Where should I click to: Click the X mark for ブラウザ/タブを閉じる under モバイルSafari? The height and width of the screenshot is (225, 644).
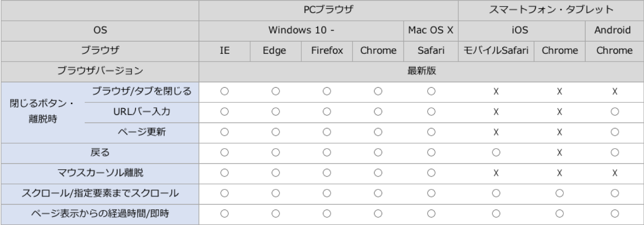pyautogui.click(x=496, y=91)
